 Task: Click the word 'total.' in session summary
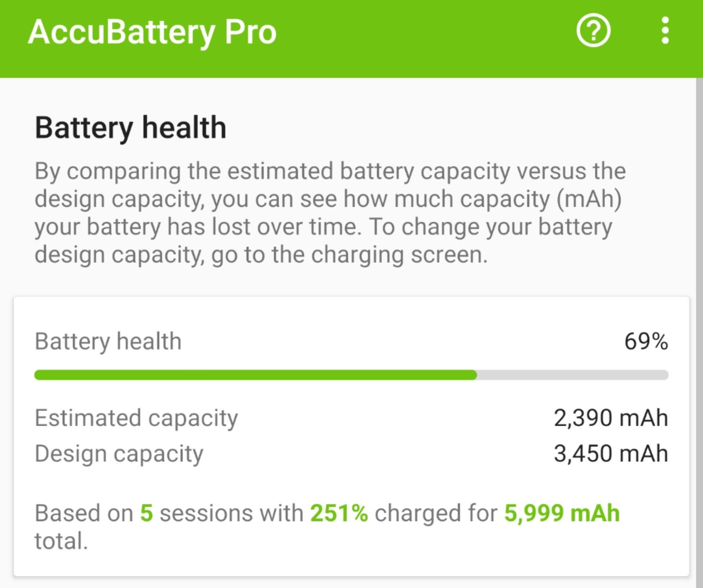click(61, 541)
